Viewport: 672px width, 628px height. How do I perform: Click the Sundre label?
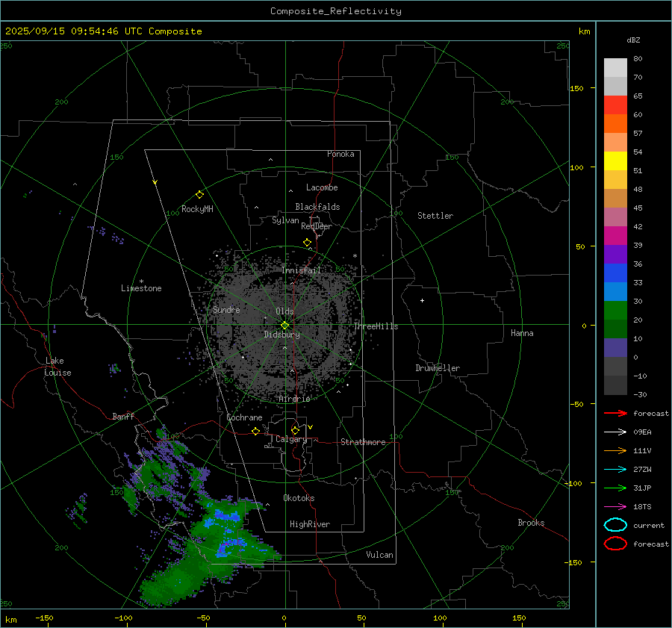226,310
